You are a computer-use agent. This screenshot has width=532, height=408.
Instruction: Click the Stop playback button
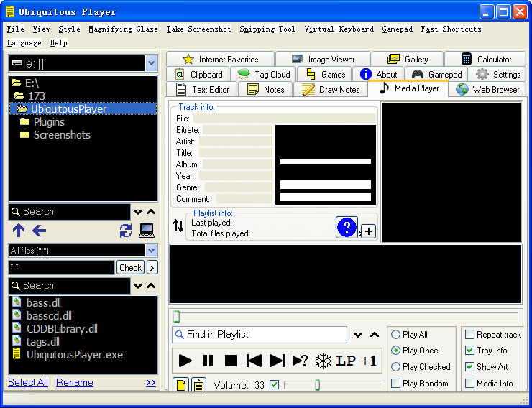pos(231,361)
